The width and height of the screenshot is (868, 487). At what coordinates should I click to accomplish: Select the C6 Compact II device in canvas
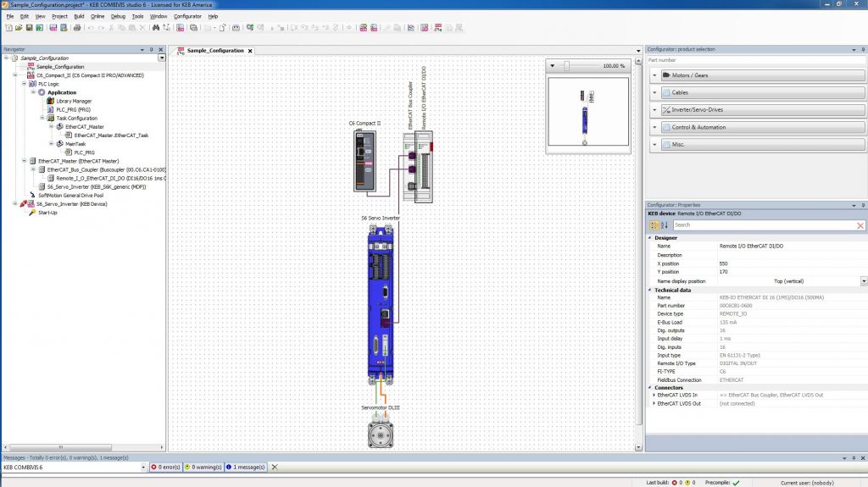(364, 160)
